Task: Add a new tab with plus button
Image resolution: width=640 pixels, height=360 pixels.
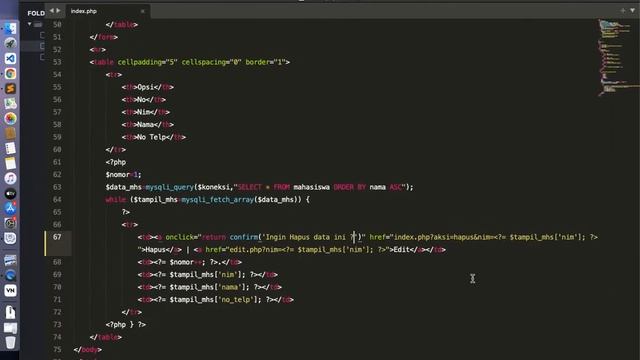Action: click(623, 11)
